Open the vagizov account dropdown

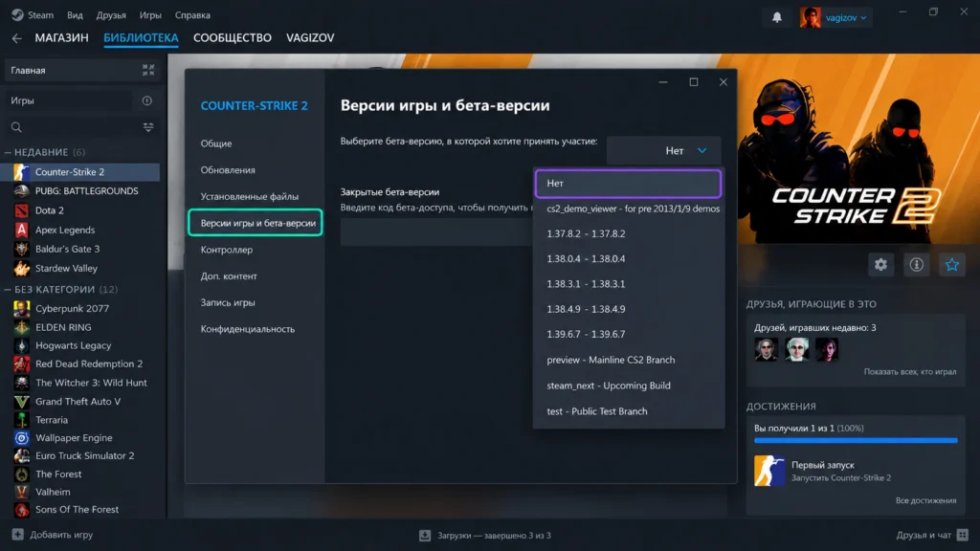pos(846,17)
